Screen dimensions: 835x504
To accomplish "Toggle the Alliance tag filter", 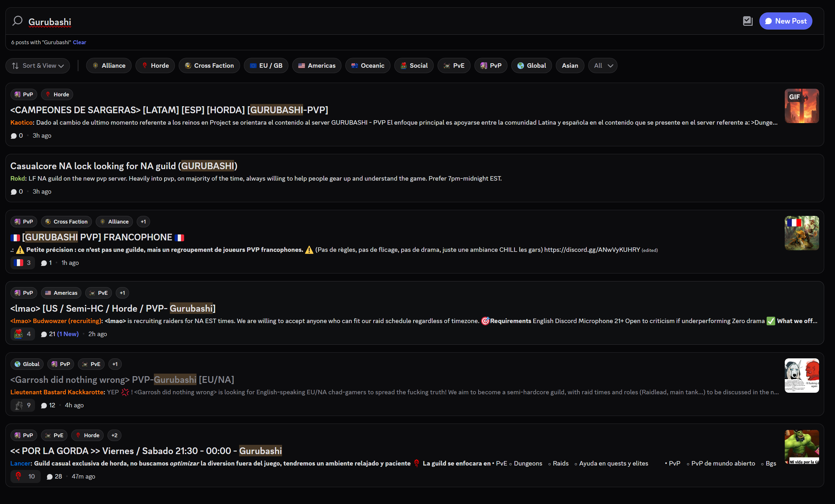I will (109, 66).
